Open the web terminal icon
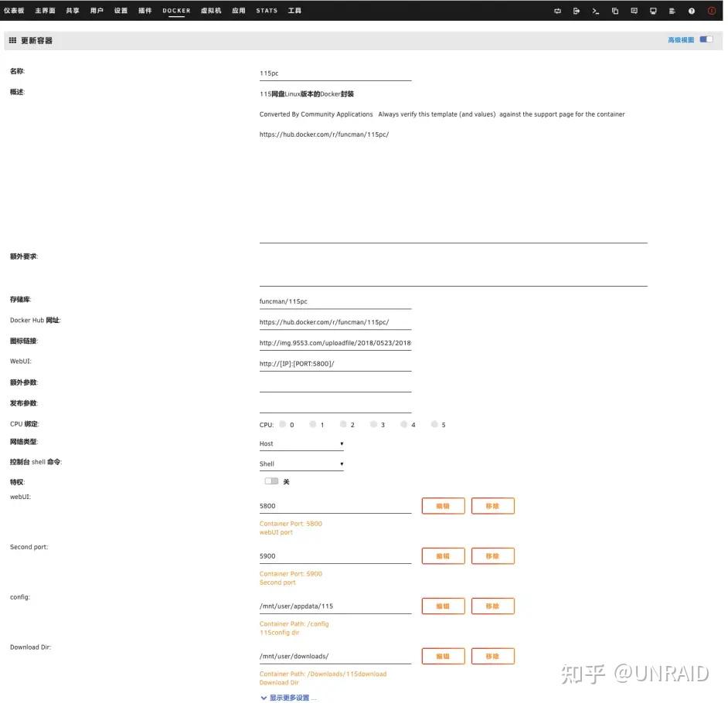 point(595,11)
